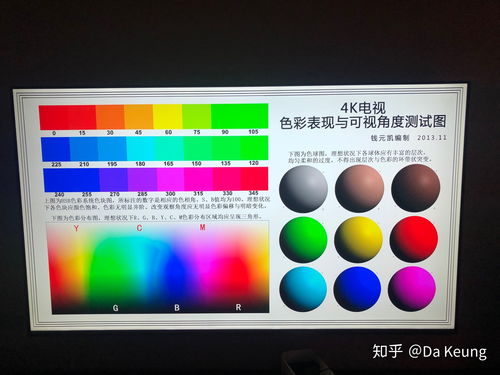Screen dimensions: 500x375
Task: Click the sky-blue color block labeled 195
Action: pyautogui.click(x=112, y=149)
